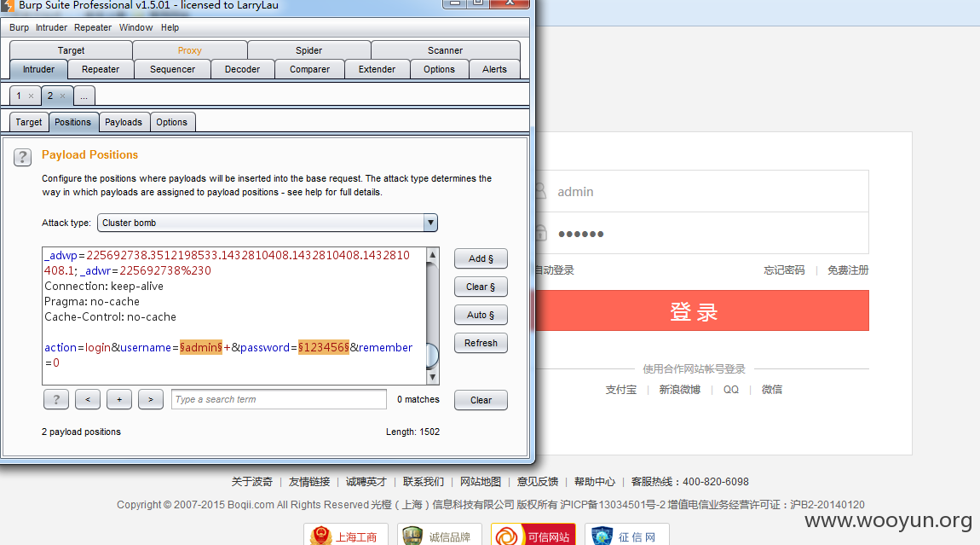Screen dimensions: 980x545
Task: Open a new Intruder tab with ellipsis
Action: click(x=84, y=96)
